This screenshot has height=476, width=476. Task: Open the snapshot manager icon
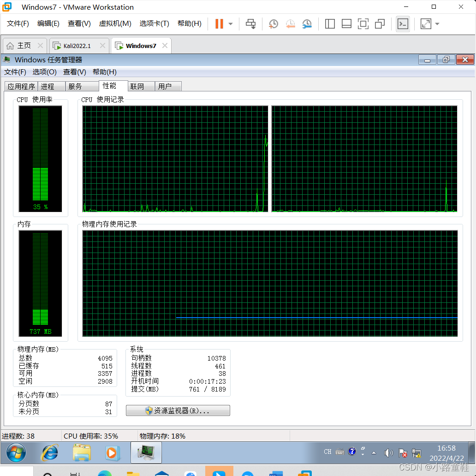pos(307,24)
